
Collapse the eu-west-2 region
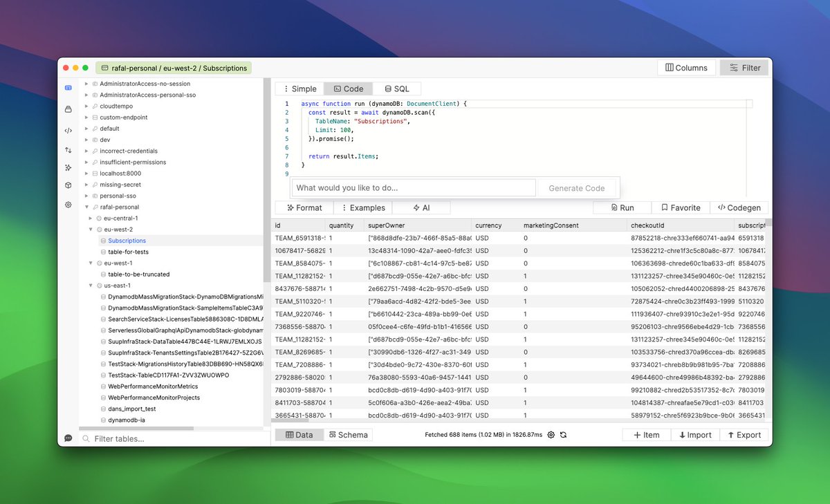(x=91, y=230)
